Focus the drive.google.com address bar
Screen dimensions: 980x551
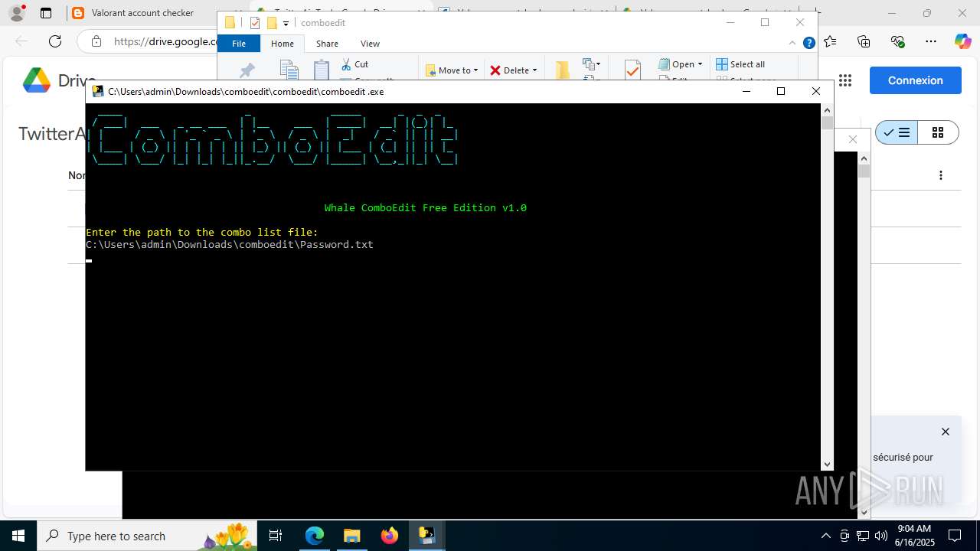point(165,41)
